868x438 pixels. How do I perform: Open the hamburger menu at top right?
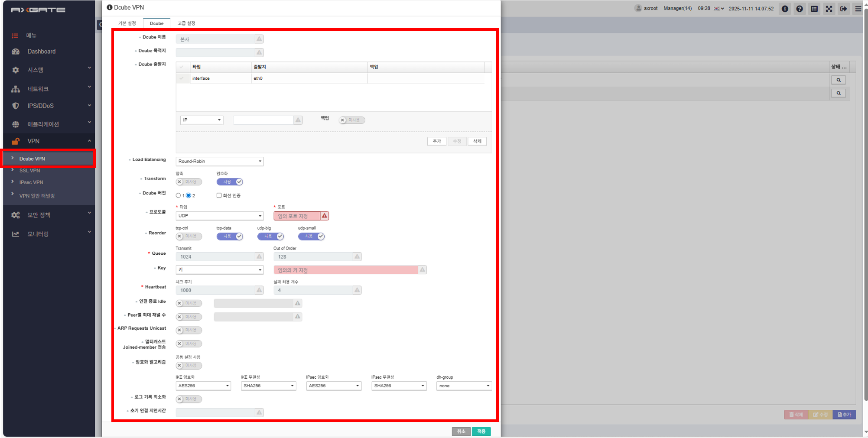point(858,9)
